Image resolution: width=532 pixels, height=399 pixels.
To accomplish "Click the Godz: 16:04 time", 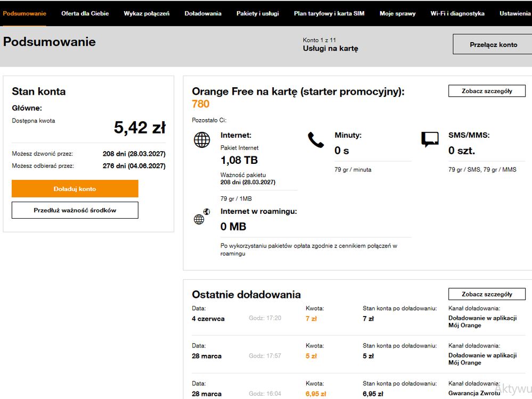I will click(265, 394).
